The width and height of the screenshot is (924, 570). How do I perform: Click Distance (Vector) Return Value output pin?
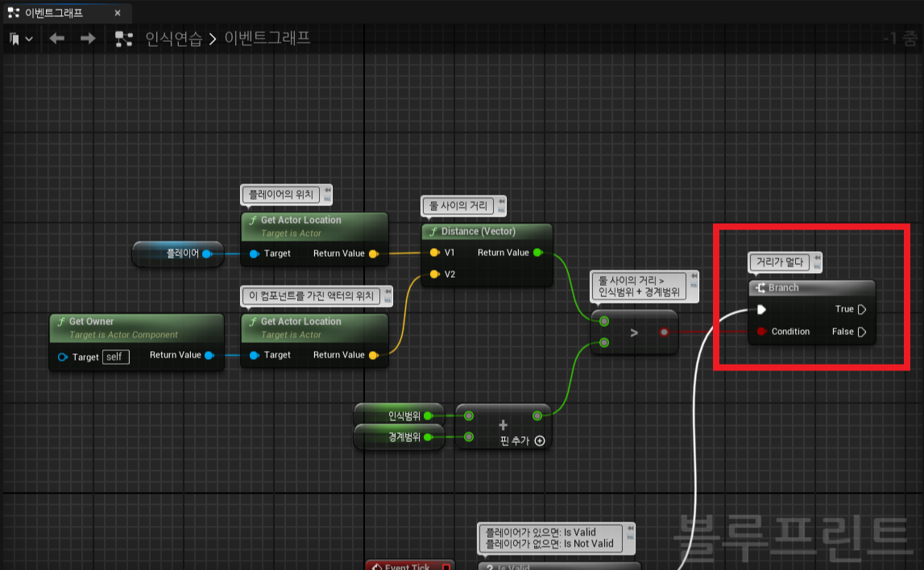pos(537,253)
